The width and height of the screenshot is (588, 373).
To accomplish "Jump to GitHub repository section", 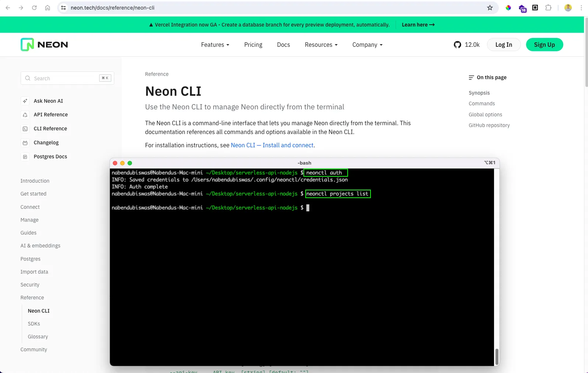I will pos(489,125).
